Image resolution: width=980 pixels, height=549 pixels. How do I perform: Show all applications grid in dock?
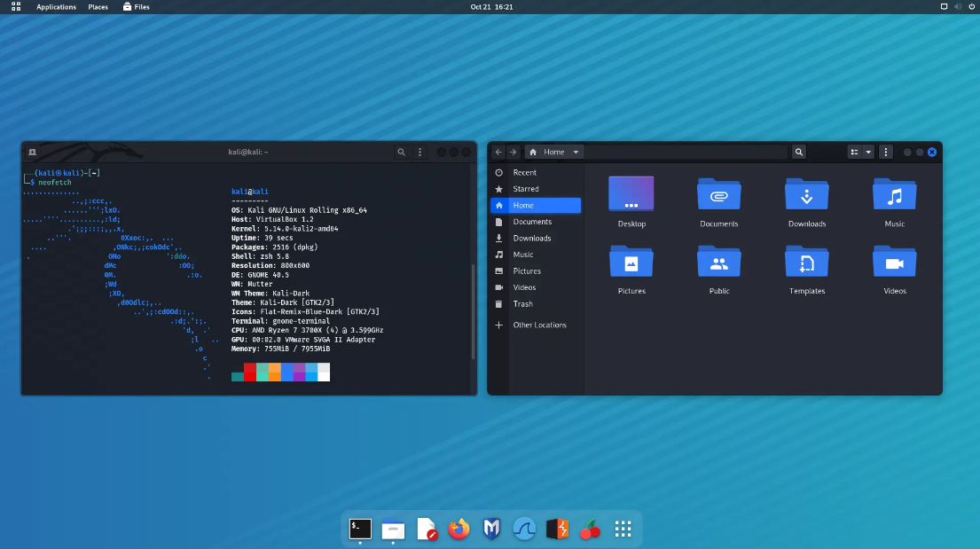coord(623,529)
